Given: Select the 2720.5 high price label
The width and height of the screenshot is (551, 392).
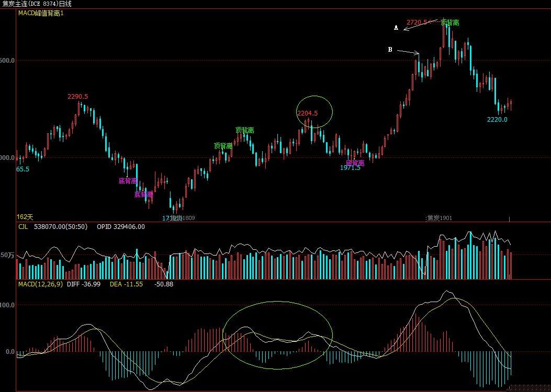Looking at the screenshot, I should (x=417, y=22).
